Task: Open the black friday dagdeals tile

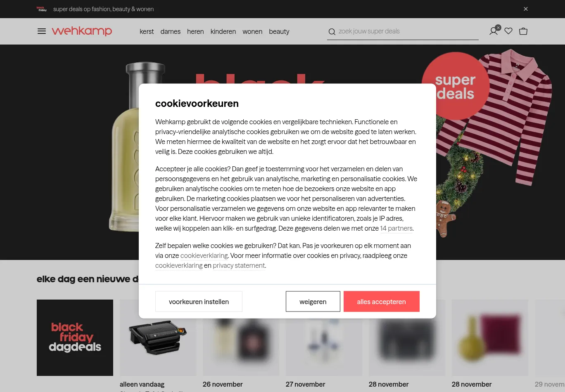Action: point(75,338)
